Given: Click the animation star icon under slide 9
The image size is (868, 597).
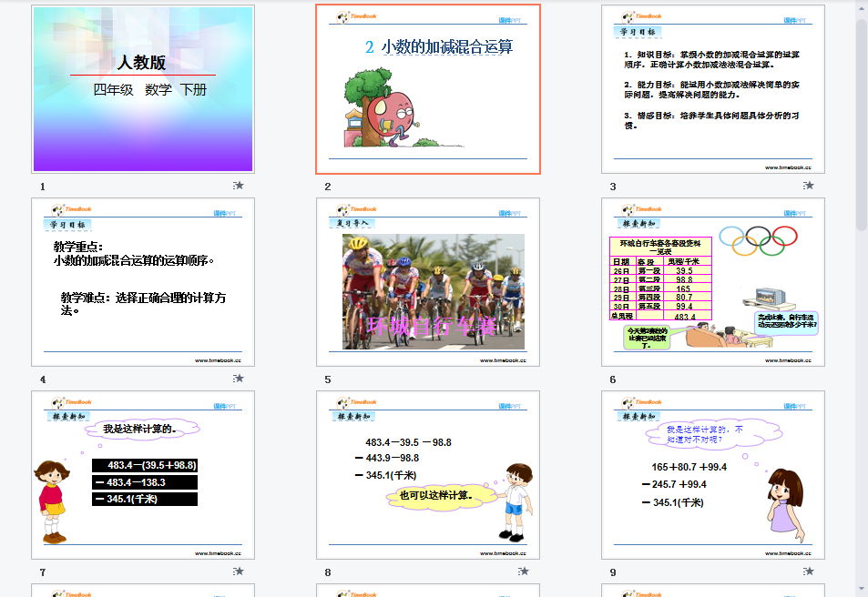Looking at the screenshot, I should pos(809,572).
